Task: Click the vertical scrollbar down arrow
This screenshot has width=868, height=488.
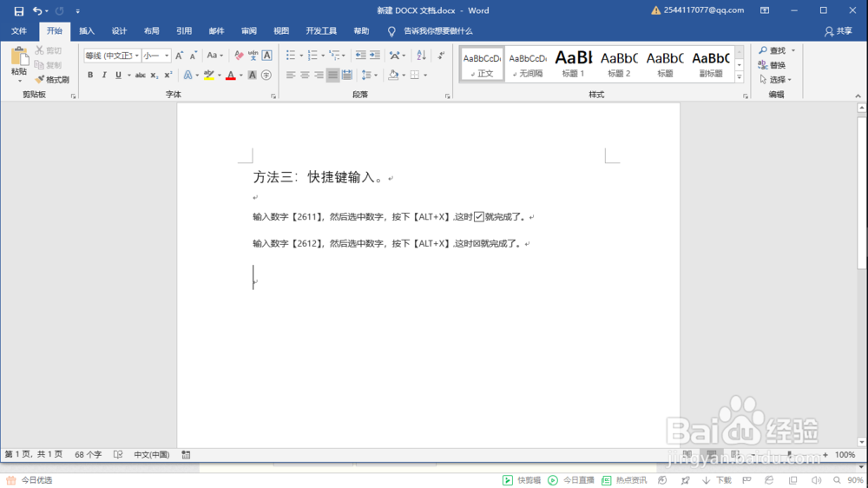Action: (861, 442)
